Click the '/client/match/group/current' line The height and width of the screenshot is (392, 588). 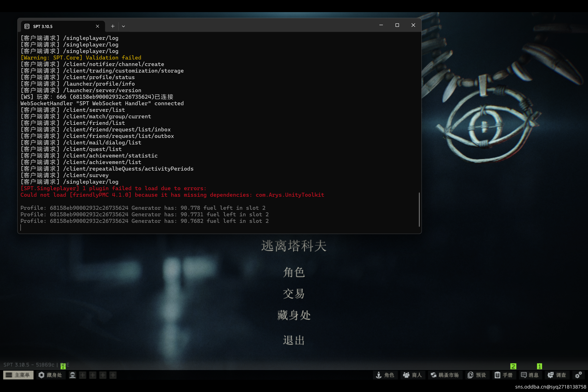tap(86, 116)
